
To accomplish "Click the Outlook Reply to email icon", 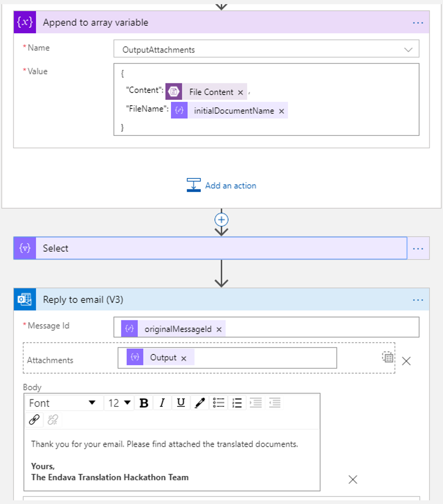I will coord(25,299).
